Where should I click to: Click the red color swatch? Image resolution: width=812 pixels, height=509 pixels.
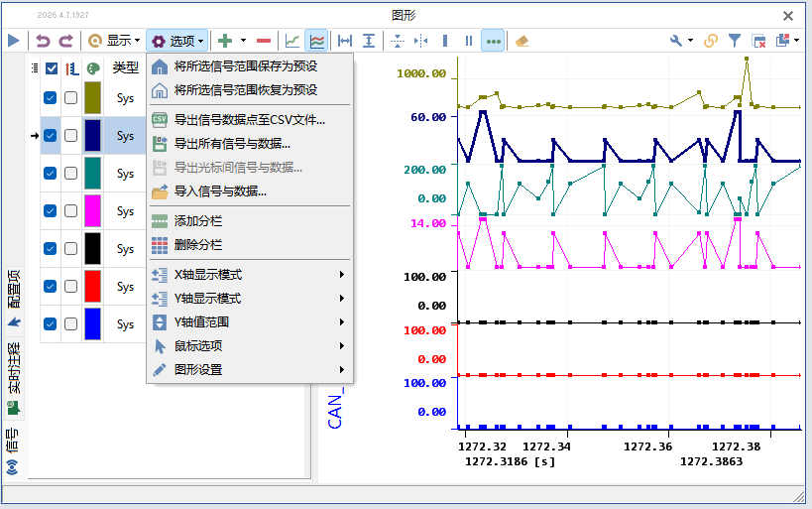tap(92, 286)
